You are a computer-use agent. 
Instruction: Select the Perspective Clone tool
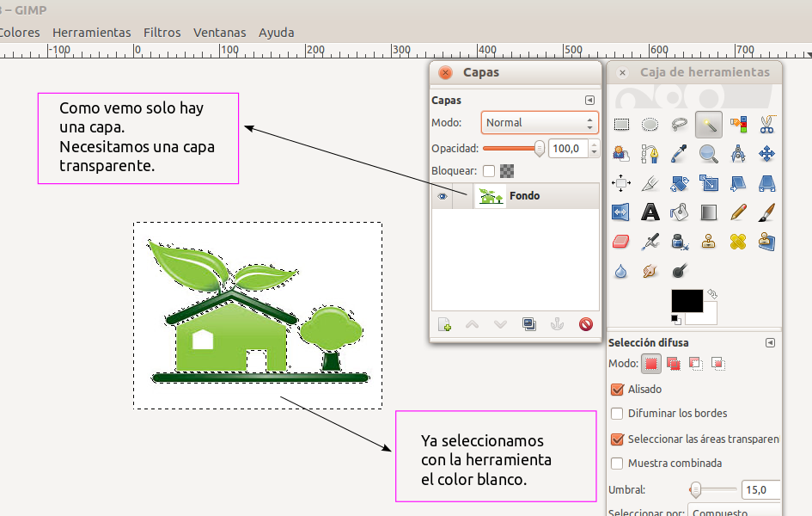[x=767, y=242]
